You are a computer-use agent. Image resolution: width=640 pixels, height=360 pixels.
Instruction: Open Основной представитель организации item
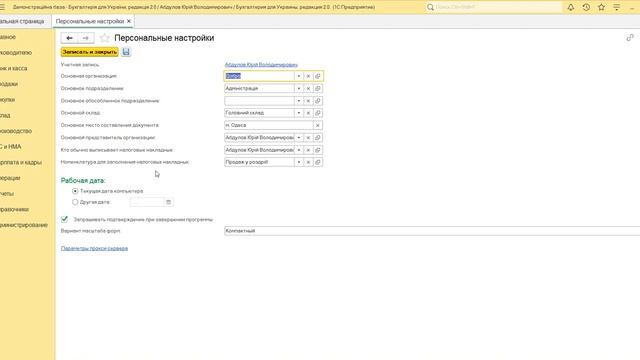click(x=318, y=138)
